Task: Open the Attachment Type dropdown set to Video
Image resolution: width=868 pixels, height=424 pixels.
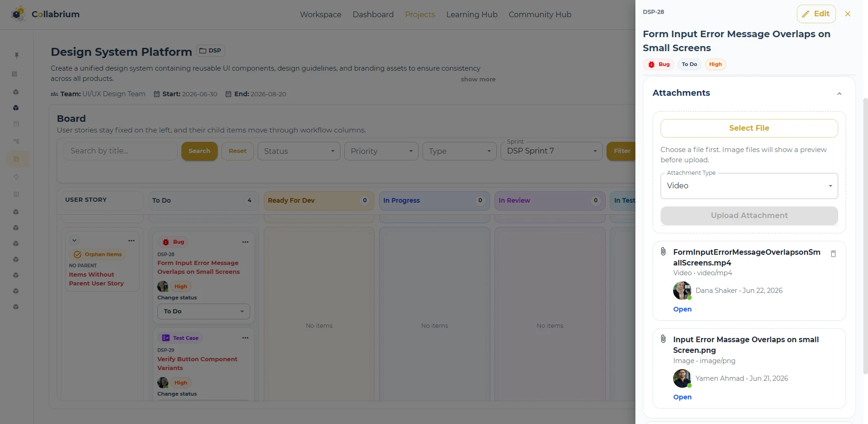Action: click(x=749, y=186)
